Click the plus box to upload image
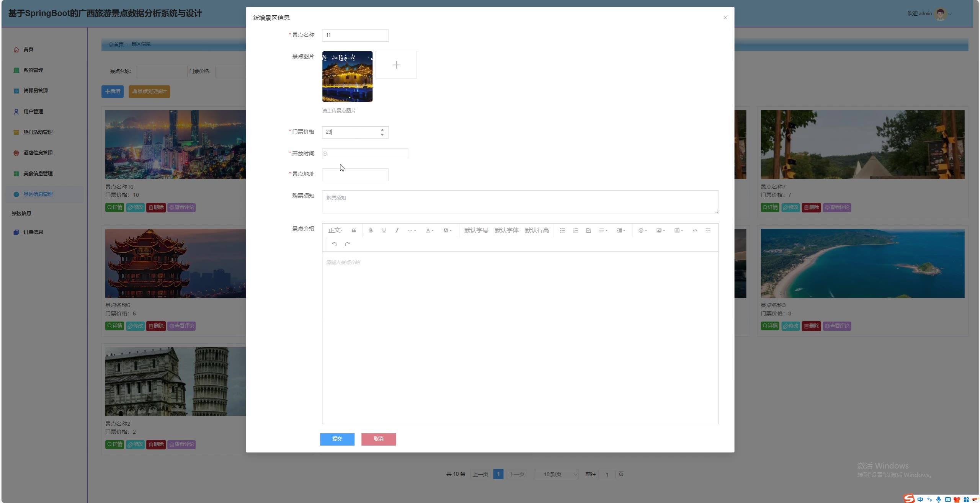 click(x=396, y=65)
